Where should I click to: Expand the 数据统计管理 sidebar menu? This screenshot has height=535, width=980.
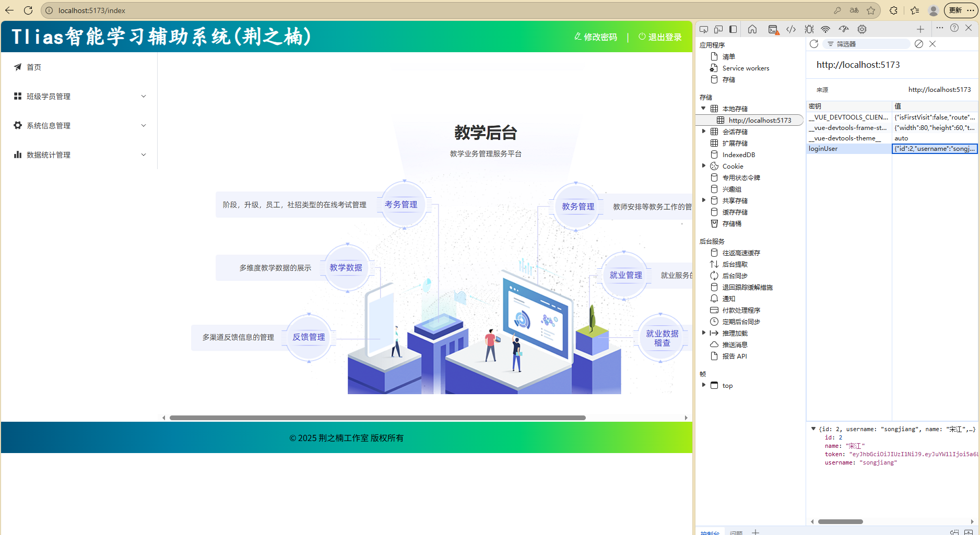click(x=79, y=155)
